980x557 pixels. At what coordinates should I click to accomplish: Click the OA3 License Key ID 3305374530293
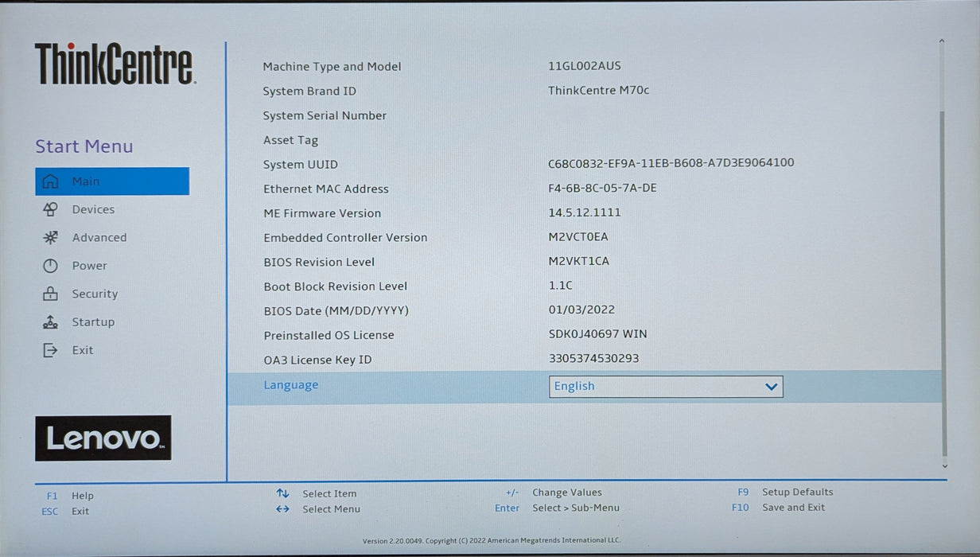[593, 359]
